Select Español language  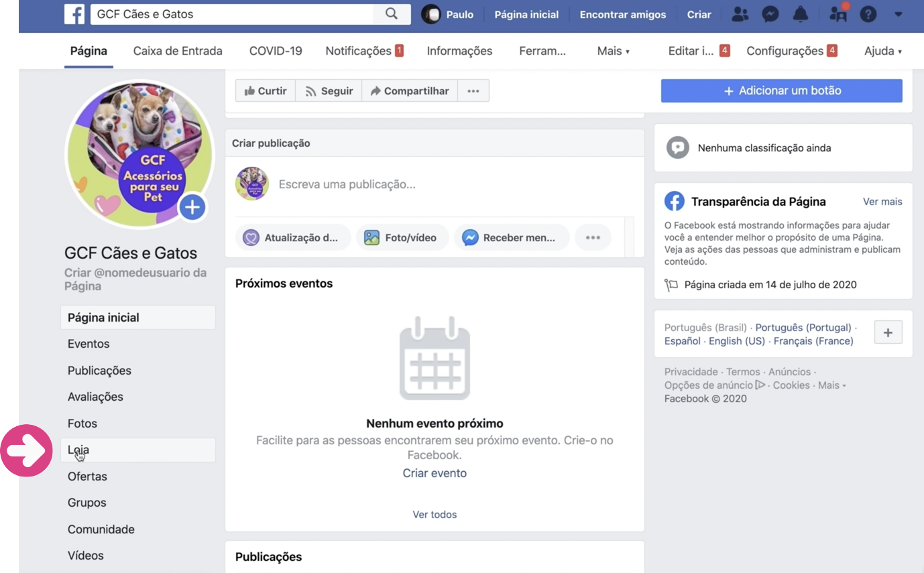pyautogui.click(x=683, y=341)
